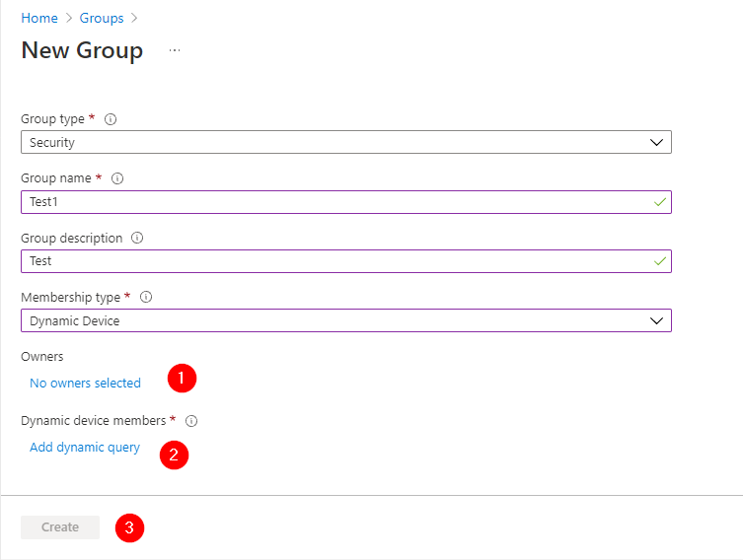Click No owners selected link
The width and height of the screenshot is (743, 560).
point(85,383)
